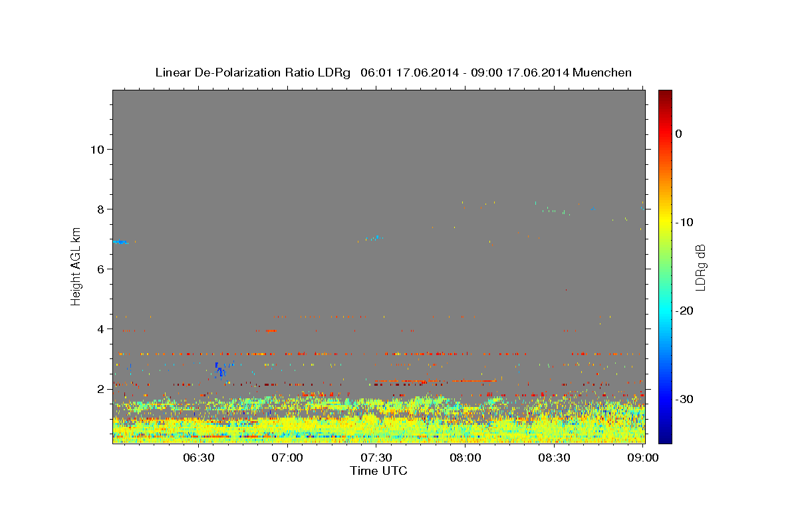Click the 08:30 time tick label
This screenshot has width=798, height=532.
pyautogui.click(x=555, y=458)
